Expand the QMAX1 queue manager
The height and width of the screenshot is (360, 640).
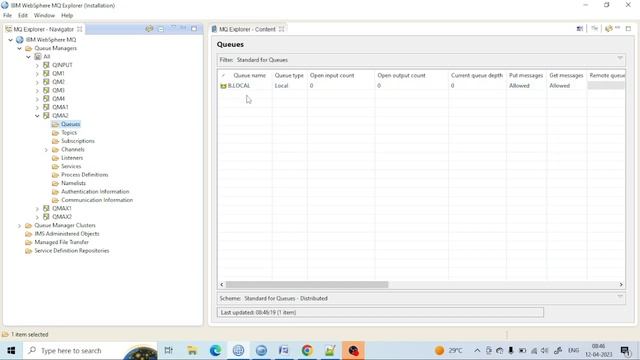pos(37,209)
